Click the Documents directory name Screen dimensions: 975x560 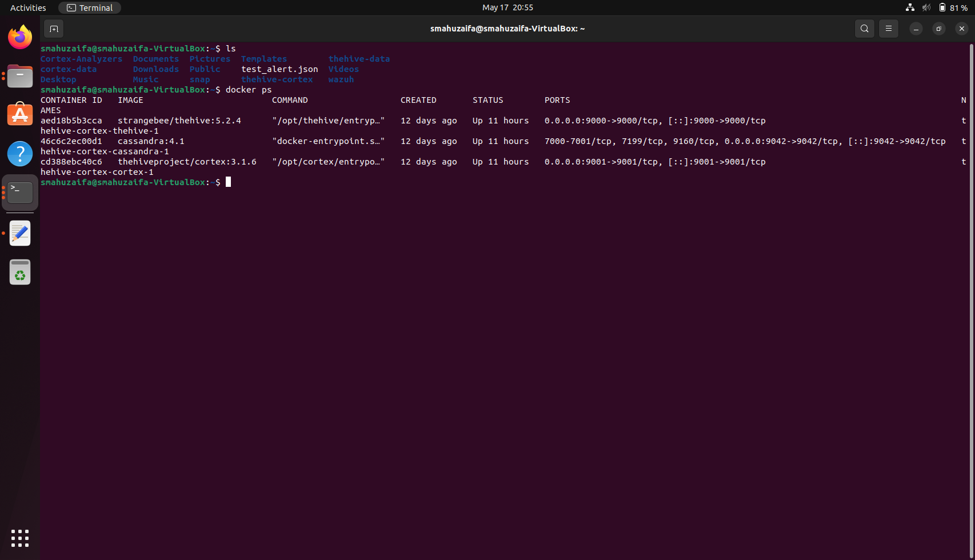tap(156, 59)
